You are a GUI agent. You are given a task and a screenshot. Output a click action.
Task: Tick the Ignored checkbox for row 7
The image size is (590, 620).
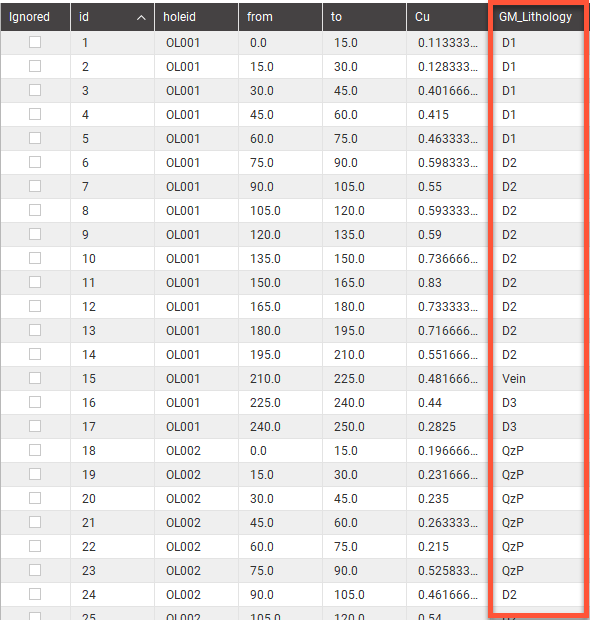[x=35, y=186]
